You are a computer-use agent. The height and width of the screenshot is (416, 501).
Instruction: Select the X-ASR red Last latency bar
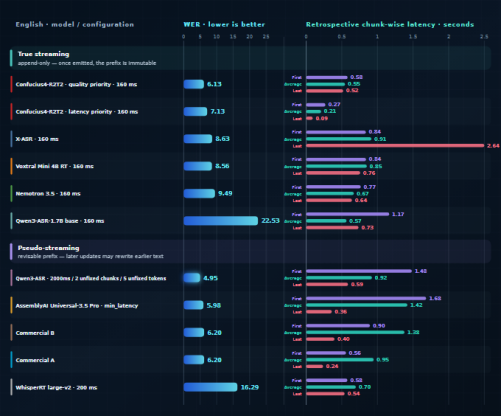tap(395, 146)
